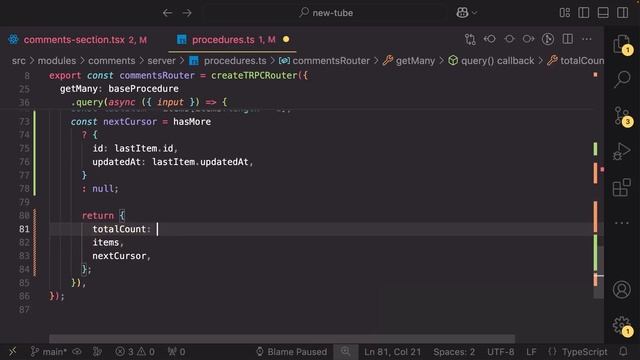Click sticky scroll line getMany: baseProcedure
Image resolution: width=640 pixels, height=360 pixels.
(119, 89)
